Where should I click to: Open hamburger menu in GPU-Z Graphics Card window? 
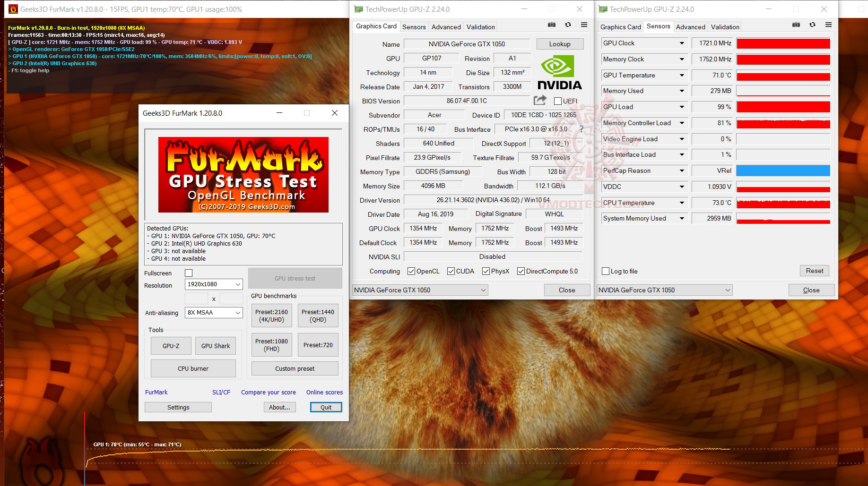[584, 25]
